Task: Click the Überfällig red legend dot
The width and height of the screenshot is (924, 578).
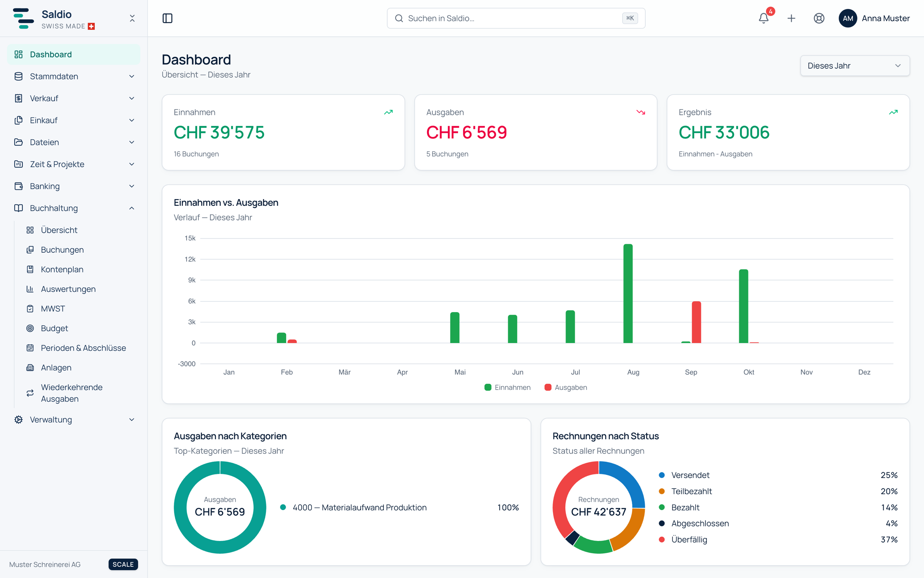Action: (x=662, y=539)
